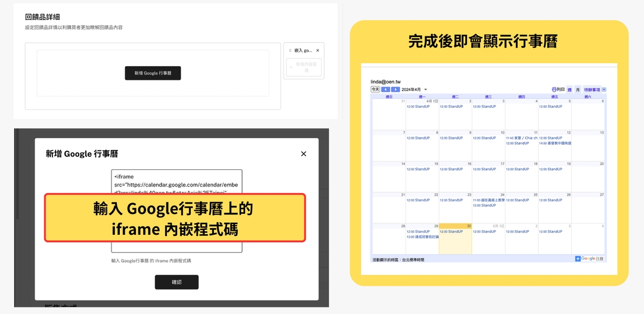644x314 pixels.
Task: Click the Google 日曆 plus badge
Action: pyautogui.click(x=578, y=259)
